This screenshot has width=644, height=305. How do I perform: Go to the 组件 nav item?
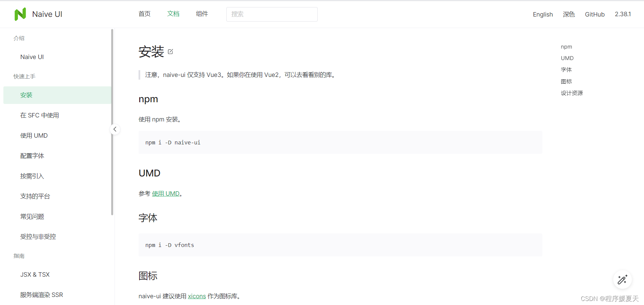(x=202, y=14)
